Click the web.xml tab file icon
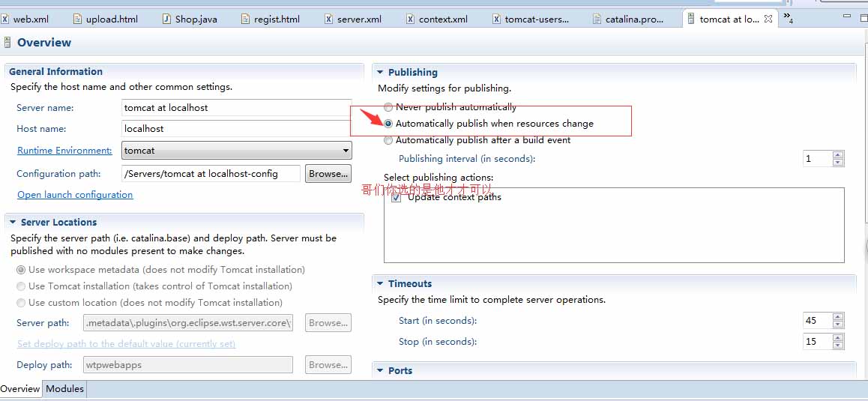The width and height of the screenshot is (868, 401). coord(5,19)
